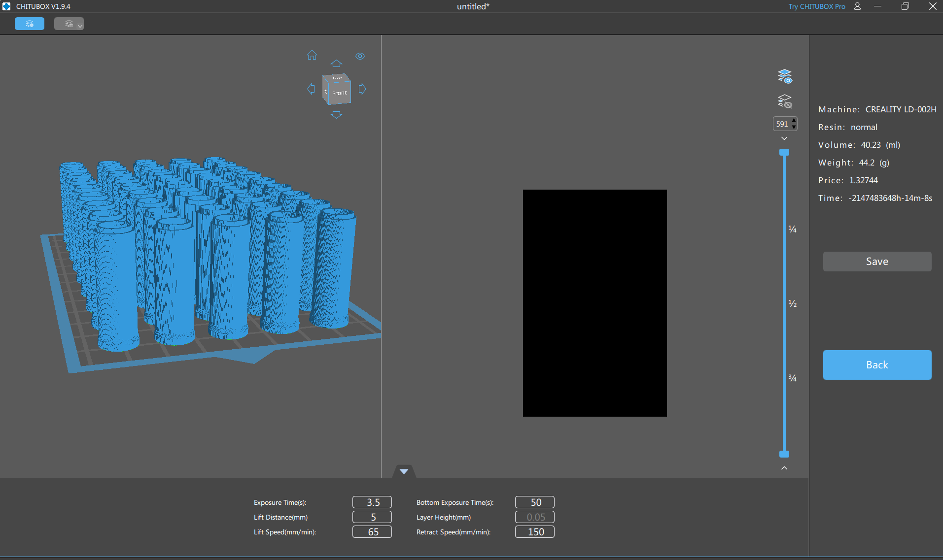Viewport: 943px width, 560px height.
Task: Open the dropdown arrow on the gray toolbar button
Action: coord(80,25)
